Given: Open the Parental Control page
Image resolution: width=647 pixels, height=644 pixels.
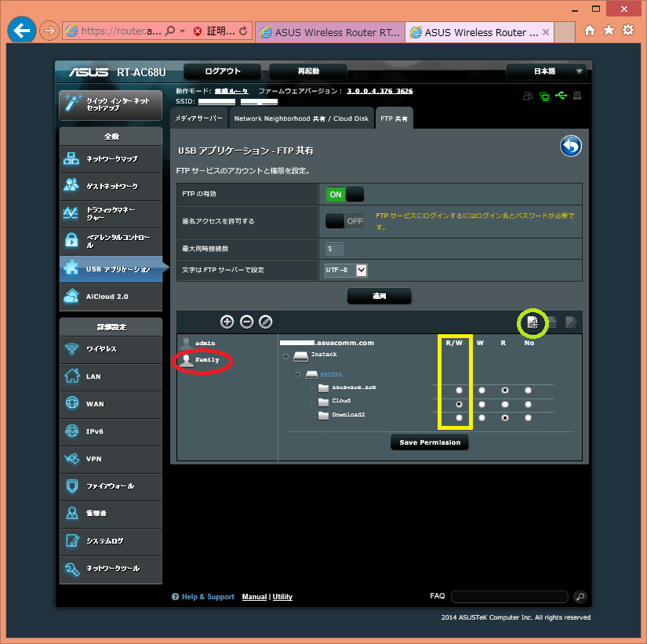Looking at the screenshot, I should [111, 241].
